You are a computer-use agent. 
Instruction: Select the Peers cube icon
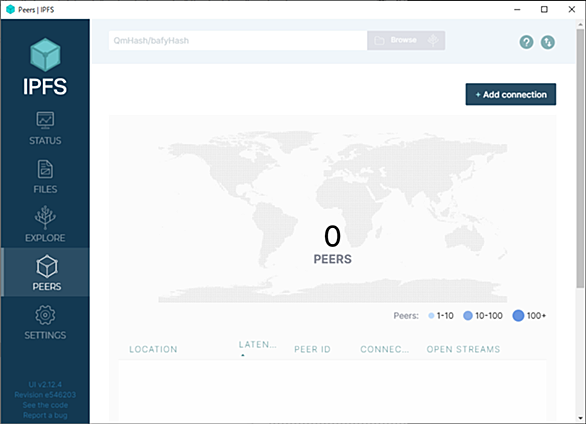[47, 266]
